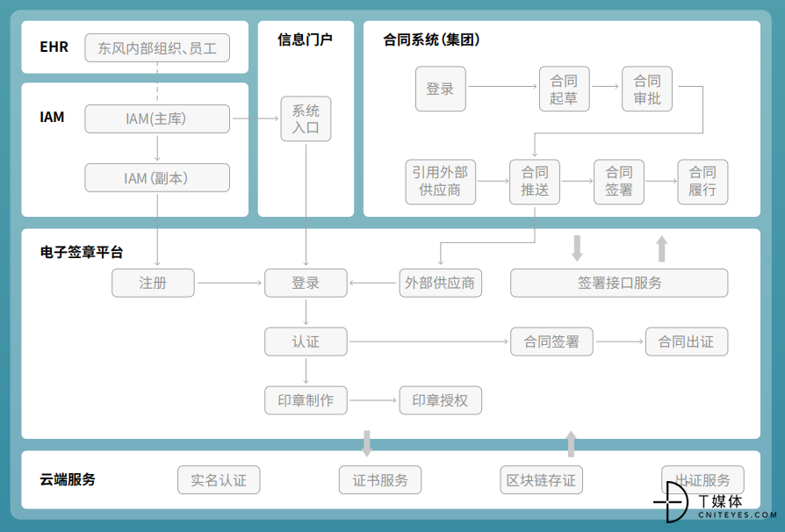Viewport: 785px width, 532px height.
Task: Click 登录 box in 合同系统(集团) panel
Action: tap(441, 89)
